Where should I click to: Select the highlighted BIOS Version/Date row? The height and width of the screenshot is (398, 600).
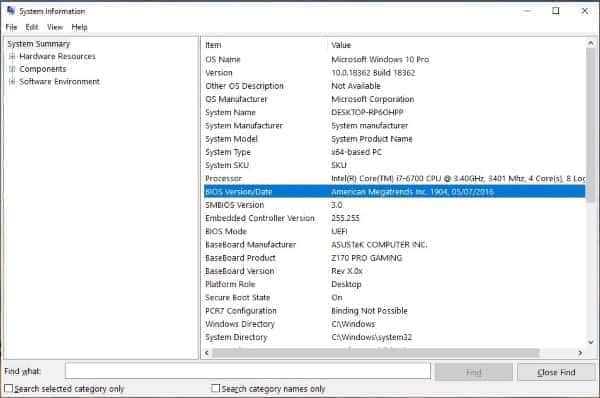tap(394, 192)
